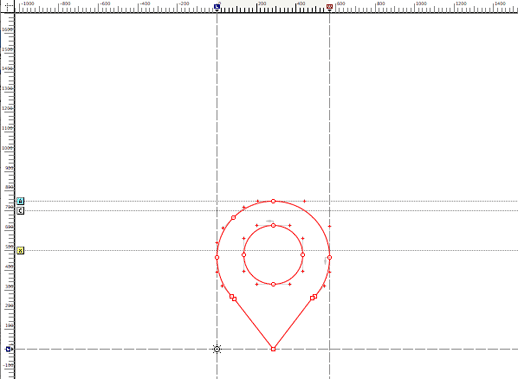The height and width of the screenshot is (379, 518).
Task: Select the left node of inner circle
Action: coord(244,255)
